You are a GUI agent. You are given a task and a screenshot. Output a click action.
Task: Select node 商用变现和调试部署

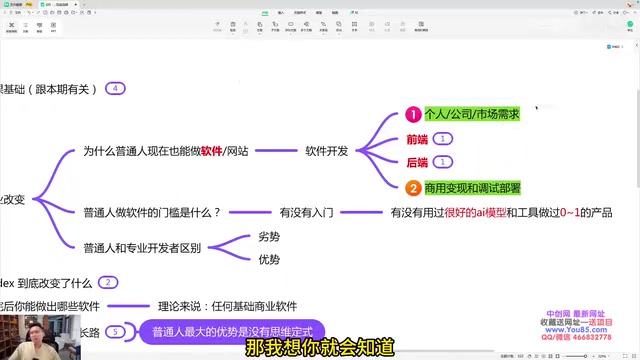(473, 188)
